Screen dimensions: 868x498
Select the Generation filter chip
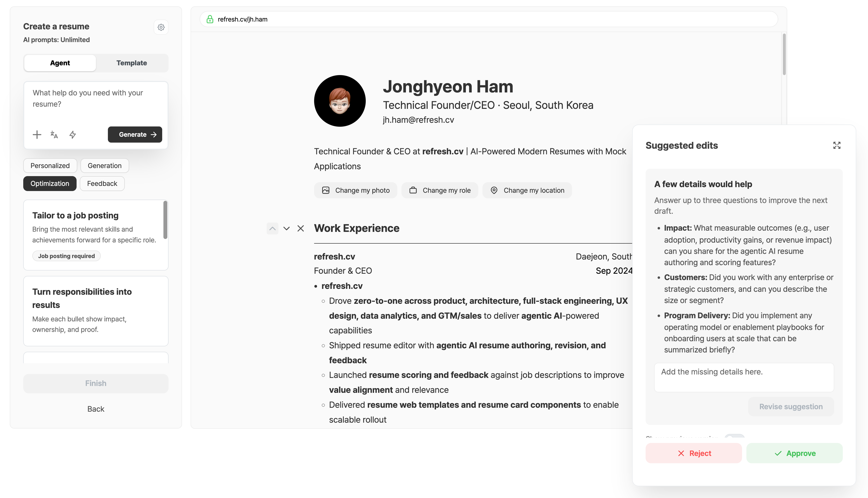[105, 166]
